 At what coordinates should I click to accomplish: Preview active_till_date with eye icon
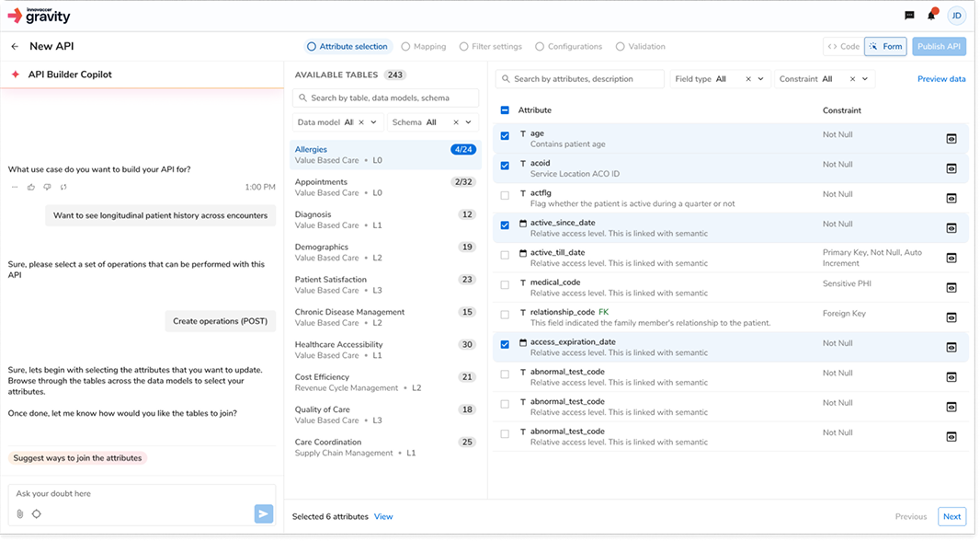coord(952,259)
